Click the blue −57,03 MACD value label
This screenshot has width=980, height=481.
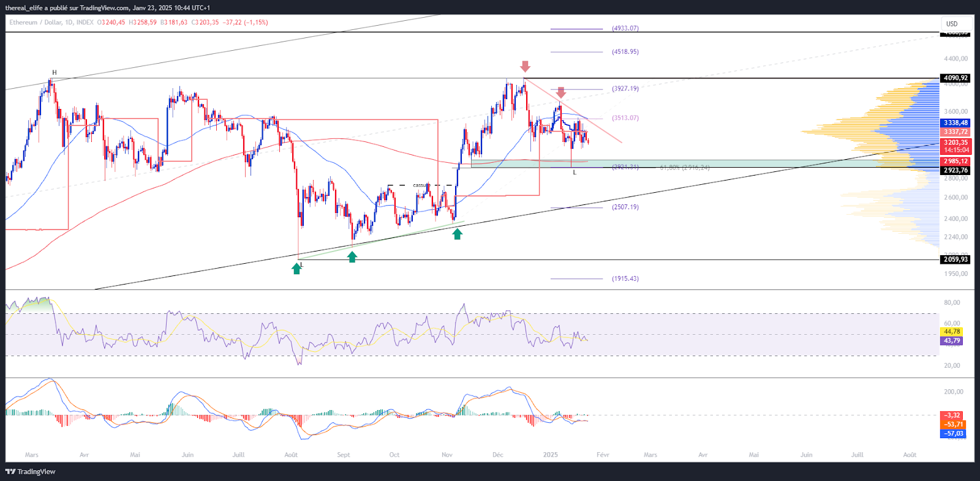(x=953, y=433)
